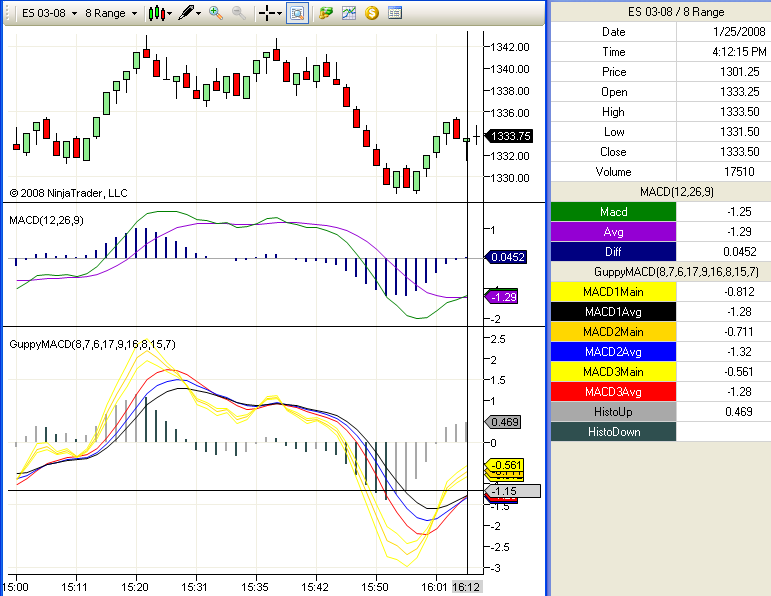Click the ES 03-08 / 8 Range data box header
Screen dimensions: 771x596
[676, 12]
